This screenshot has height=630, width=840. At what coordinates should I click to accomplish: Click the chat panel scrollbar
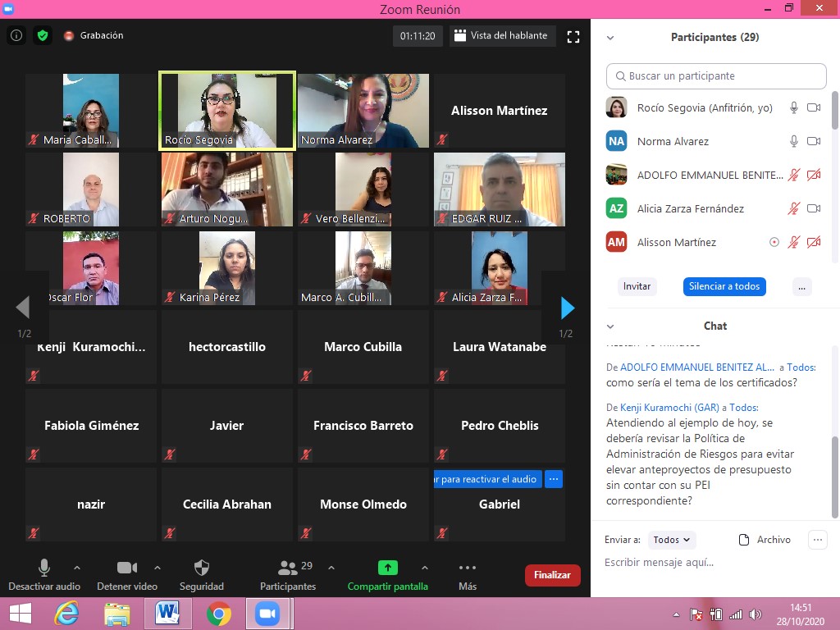tap(834, 477)
